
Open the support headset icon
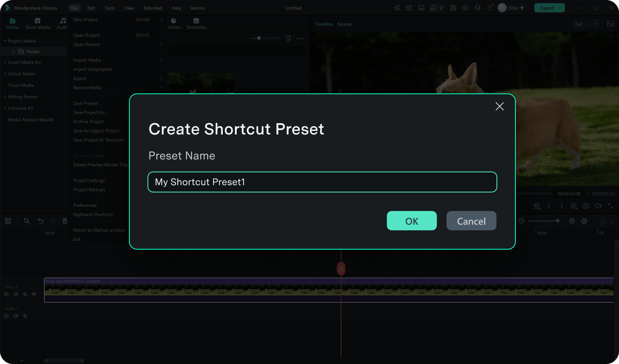click(x=478, y=8)
